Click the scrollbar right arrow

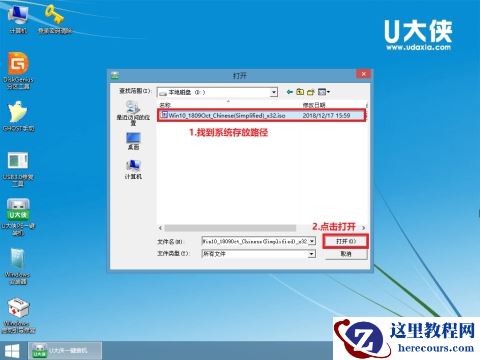(x=363, y=228)
